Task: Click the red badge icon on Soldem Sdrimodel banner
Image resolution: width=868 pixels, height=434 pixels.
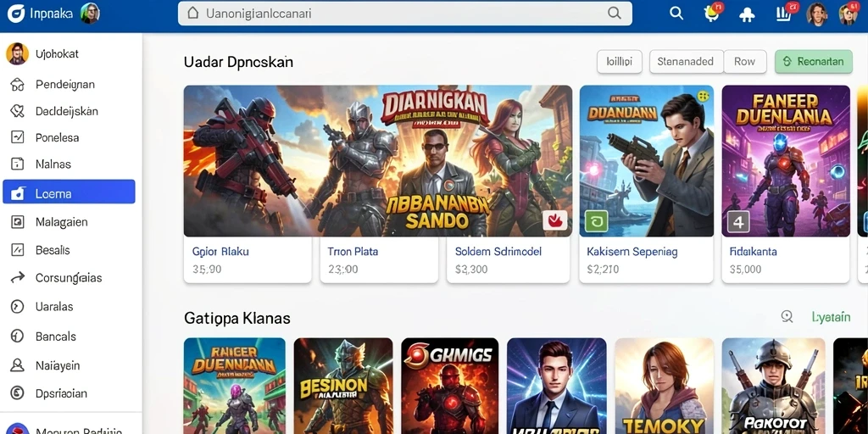Action: (554, 220)
